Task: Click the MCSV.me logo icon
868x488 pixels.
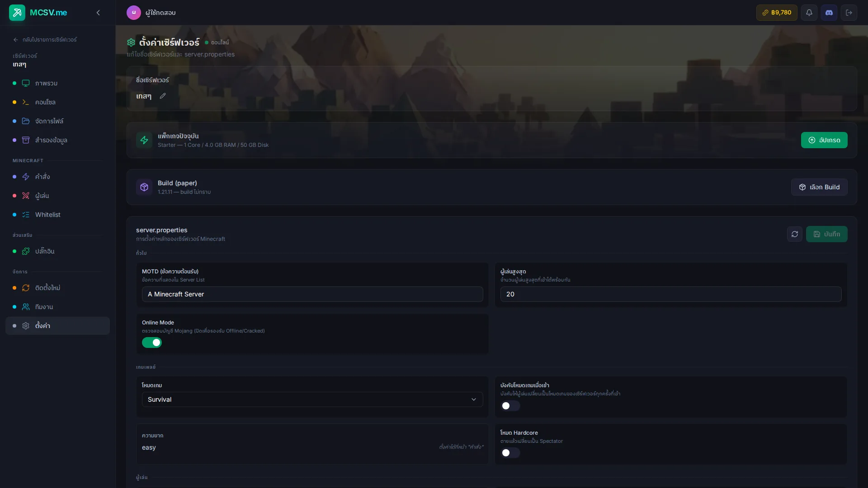Action: pos(17,13)
